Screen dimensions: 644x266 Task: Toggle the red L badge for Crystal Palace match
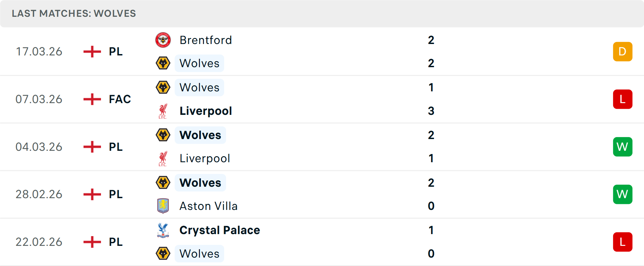pyautogui.click(x=623, y=242)
